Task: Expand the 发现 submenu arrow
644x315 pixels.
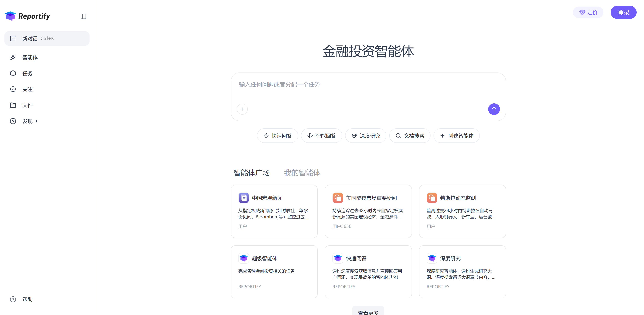Action: click(x=37, y=121)
